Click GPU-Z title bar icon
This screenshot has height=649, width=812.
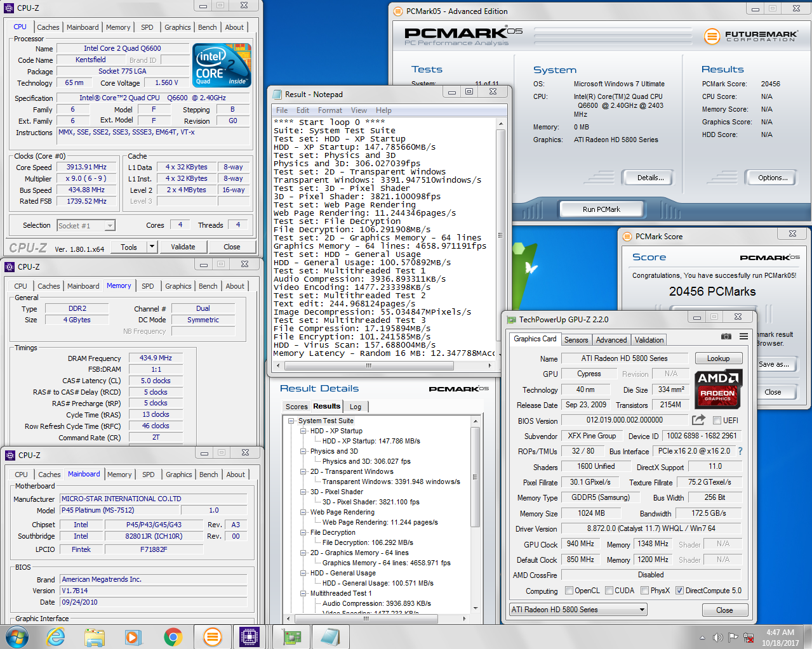click(x=512, y=320)
